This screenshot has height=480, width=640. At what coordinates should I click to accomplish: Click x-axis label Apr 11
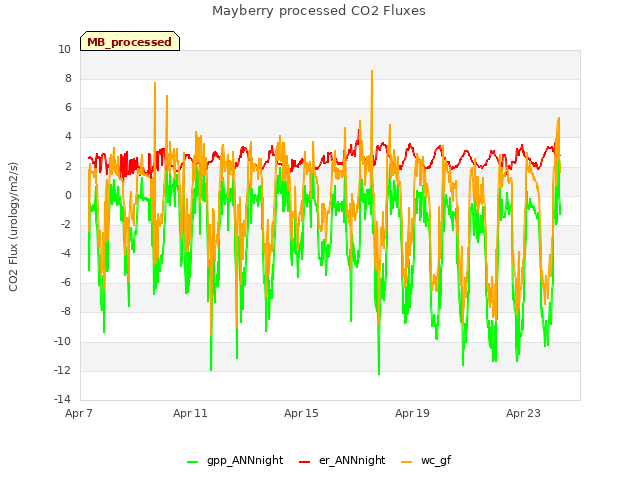[190, 413]
